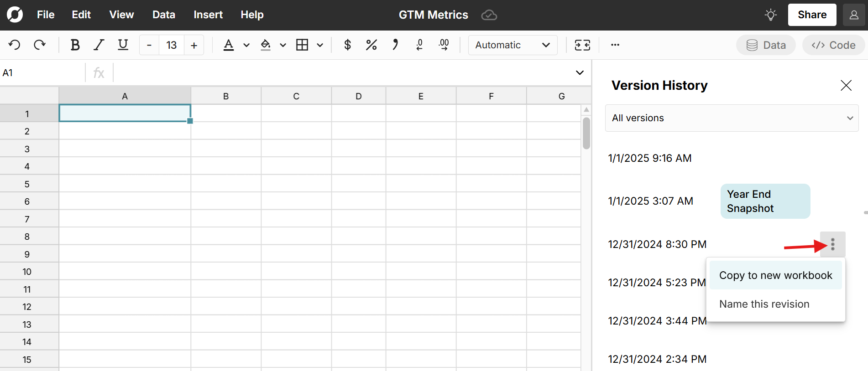
Task: Open the lightbulb tips panel
Action: pyautogui.click(x=771, y=15)
